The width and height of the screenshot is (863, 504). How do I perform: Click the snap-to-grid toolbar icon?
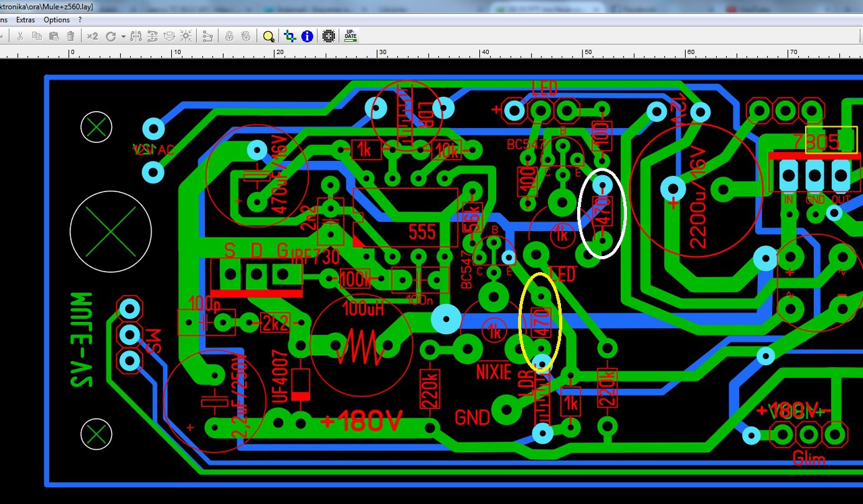click(186, 36)
